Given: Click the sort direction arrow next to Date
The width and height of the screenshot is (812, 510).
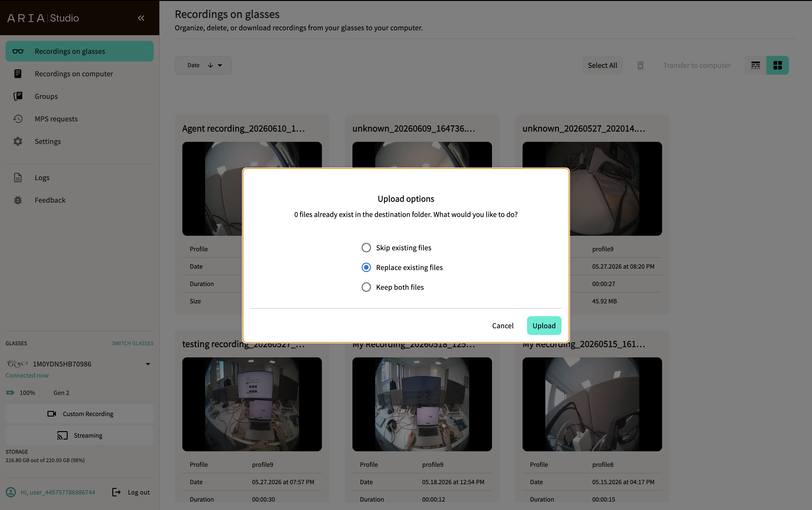Looking at the screenshot, I should [211, 65].
